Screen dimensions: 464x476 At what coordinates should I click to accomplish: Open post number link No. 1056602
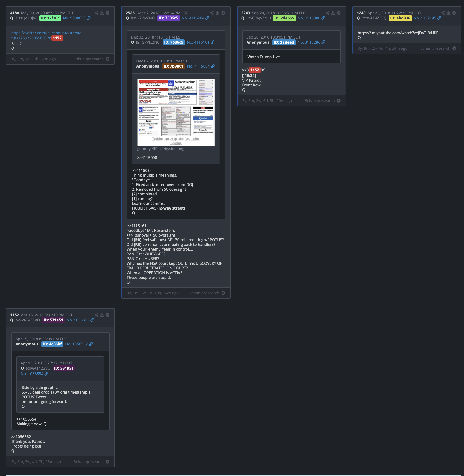[x=78, y=320]
